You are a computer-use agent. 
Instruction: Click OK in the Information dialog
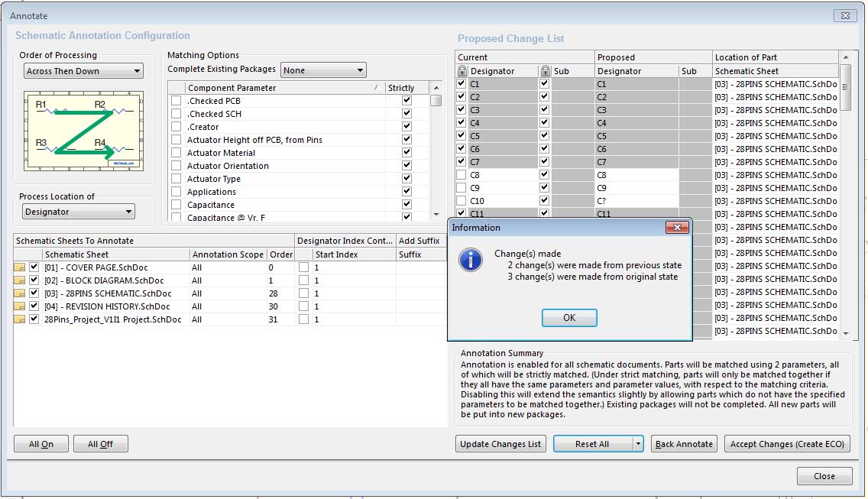[x=569, y=318]
